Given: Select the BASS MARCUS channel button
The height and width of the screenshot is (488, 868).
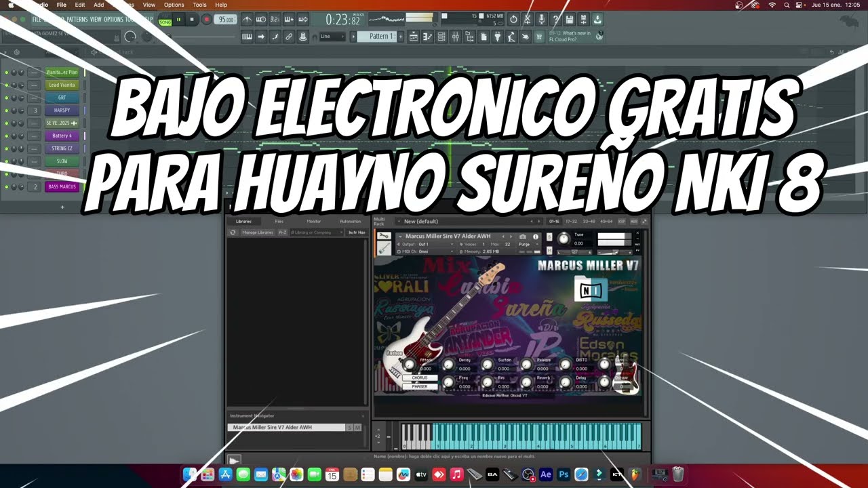Looking at the screenshot, I should click(62, 186).
